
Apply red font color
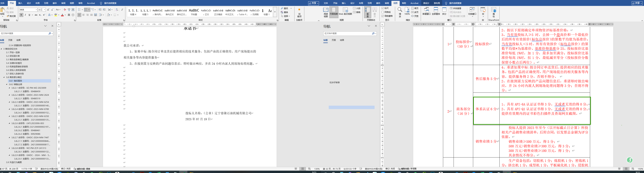(x=62, y=15)
